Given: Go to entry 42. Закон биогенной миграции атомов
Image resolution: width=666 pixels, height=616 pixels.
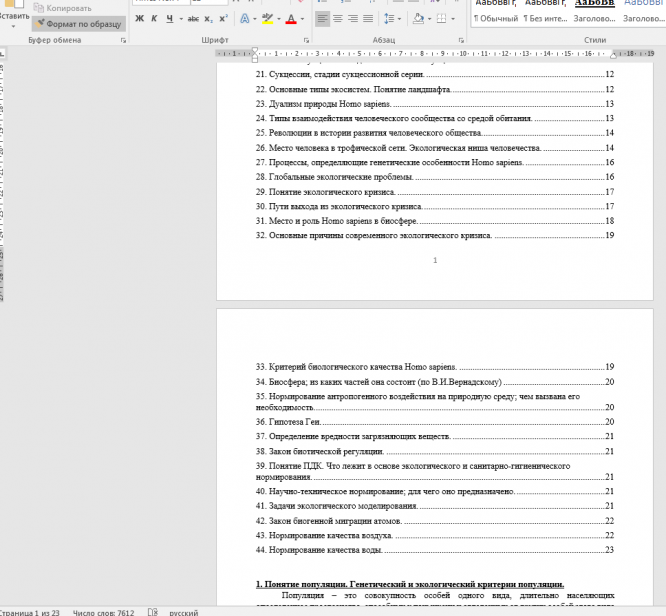Looking at the screenshot, I should (x=435, y=520).
